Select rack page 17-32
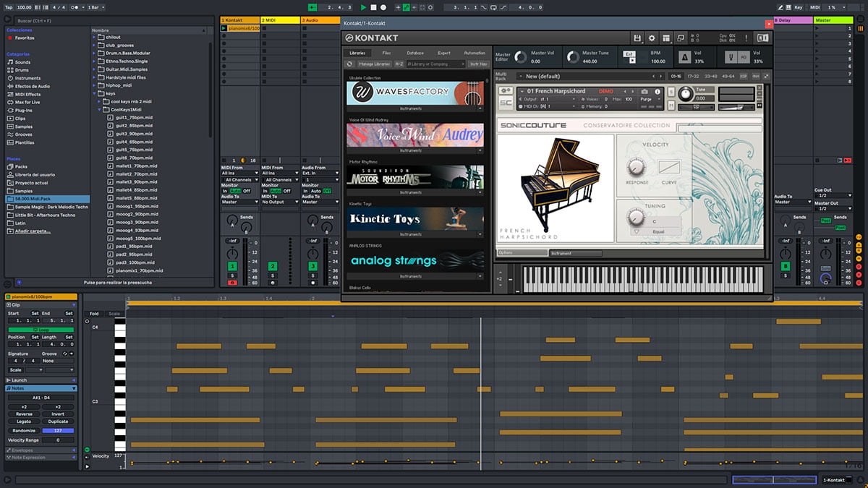 click(693, 76)
